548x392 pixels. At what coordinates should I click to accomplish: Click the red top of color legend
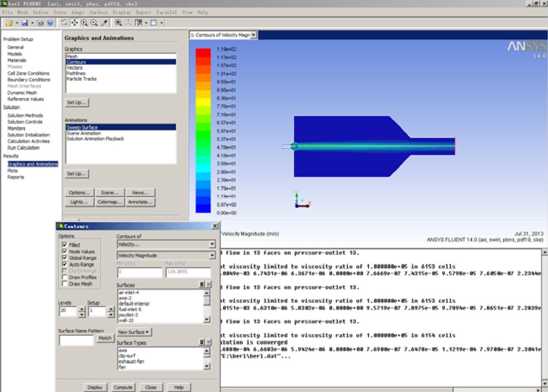tap(203, 53)
